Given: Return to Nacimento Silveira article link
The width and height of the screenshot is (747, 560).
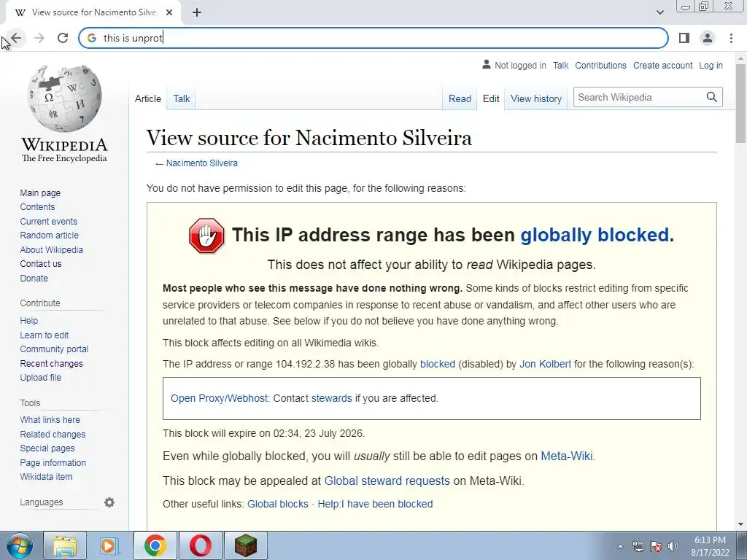Looking at the screenshot, I should (201, 163).
